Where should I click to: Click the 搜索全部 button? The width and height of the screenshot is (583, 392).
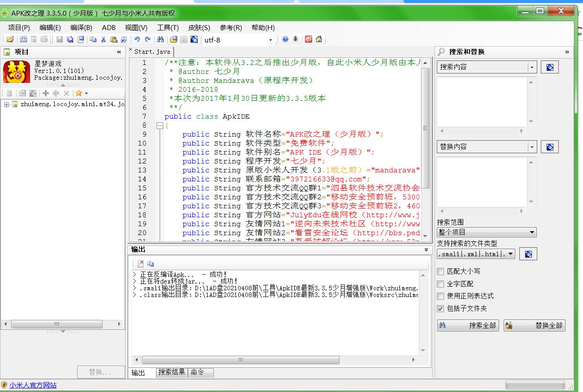point(468,326)
